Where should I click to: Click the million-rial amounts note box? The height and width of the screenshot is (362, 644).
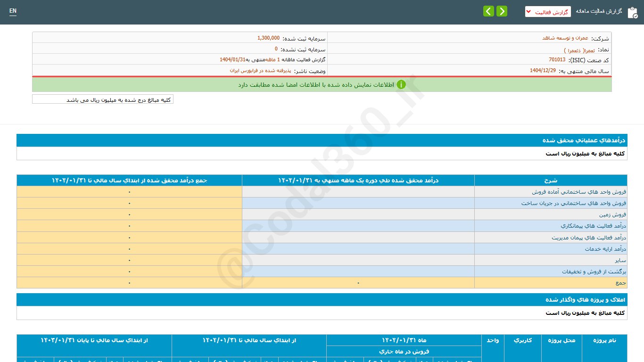coord(103,99)
